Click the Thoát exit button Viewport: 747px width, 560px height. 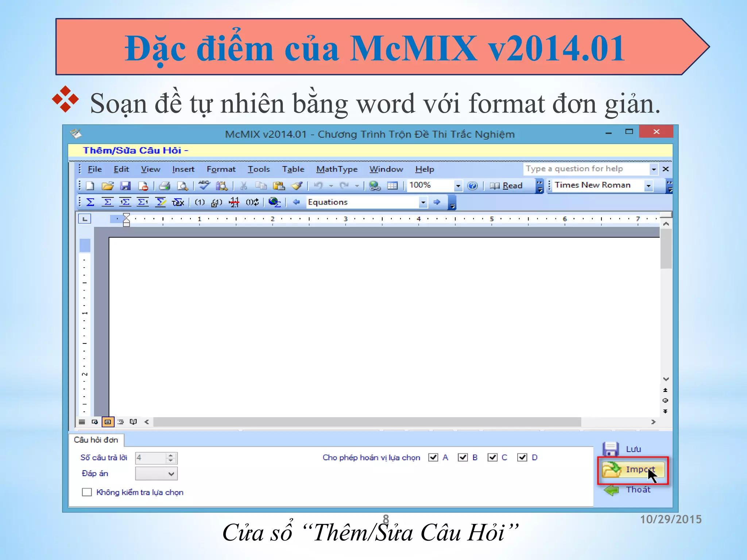[627, 490]
